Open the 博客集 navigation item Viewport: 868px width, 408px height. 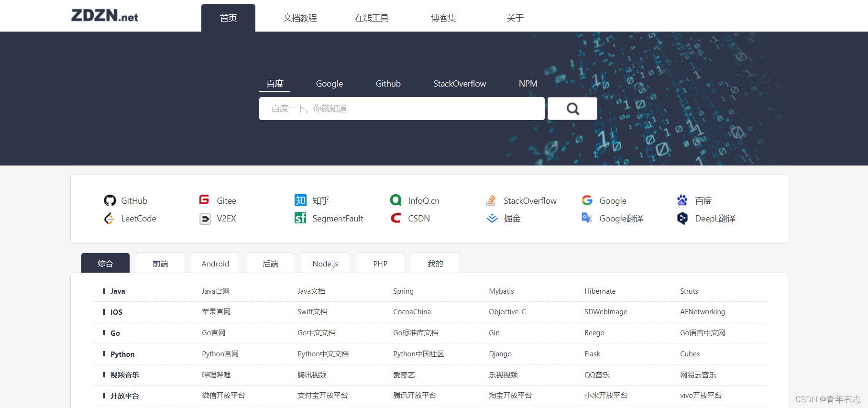[443, 18]
